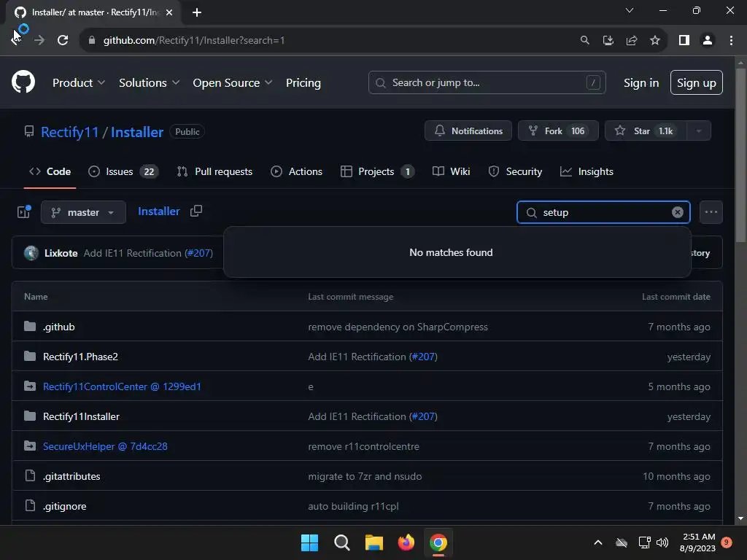747x560 pixels.
Task: Open the three-dot more options menu
Action: [x=711, y=212]
